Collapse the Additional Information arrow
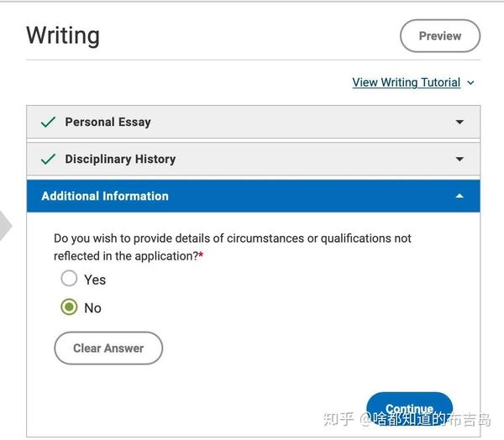This screenshot has width=504, height=440. [x=459, y=196]
